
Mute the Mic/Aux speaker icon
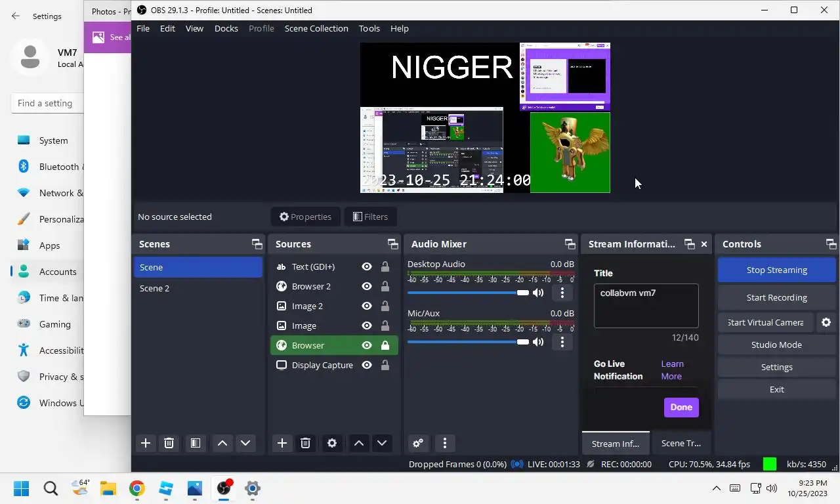pos(538,342)
